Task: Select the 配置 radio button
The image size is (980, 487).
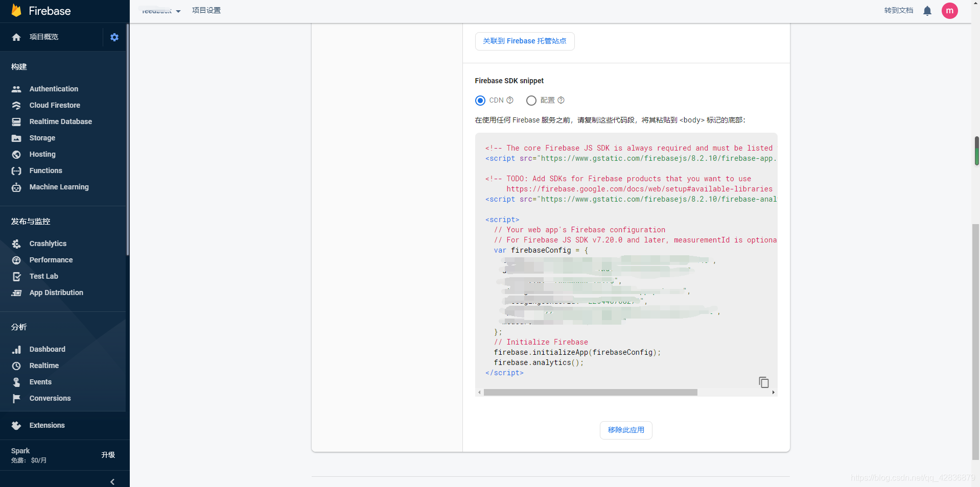Action: 531,101
